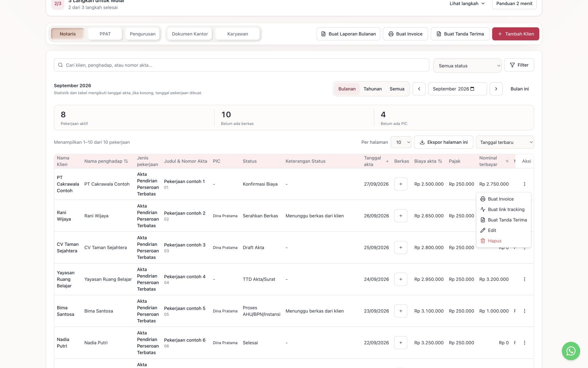Click Buat Laporan Bulanan button
This screenshot has height=368, width=588.
tap(348, 34)
